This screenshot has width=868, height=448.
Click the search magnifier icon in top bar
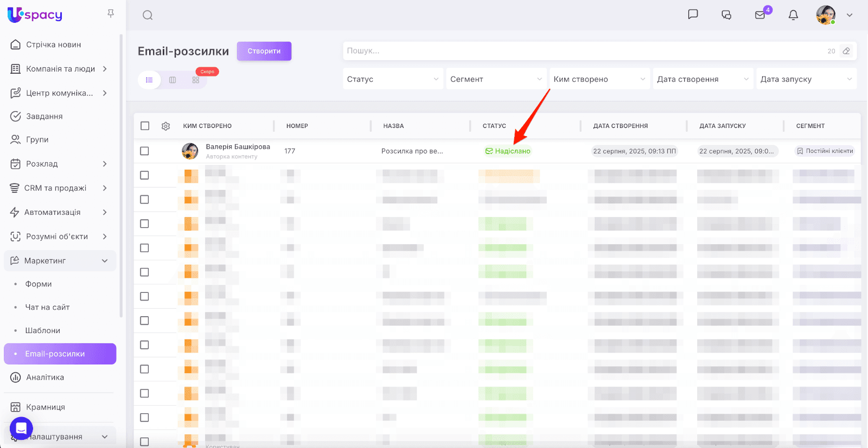[x=148, y=15]
